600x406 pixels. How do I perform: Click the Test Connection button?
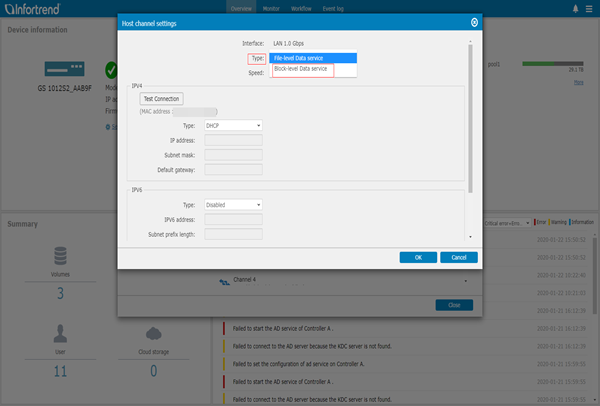point(162,100)
